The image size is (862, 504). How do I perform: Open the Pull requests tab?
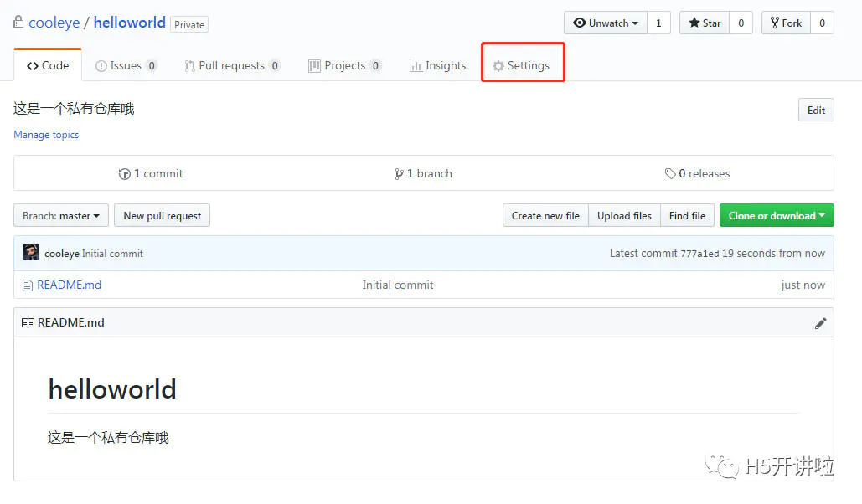point(232,65)
